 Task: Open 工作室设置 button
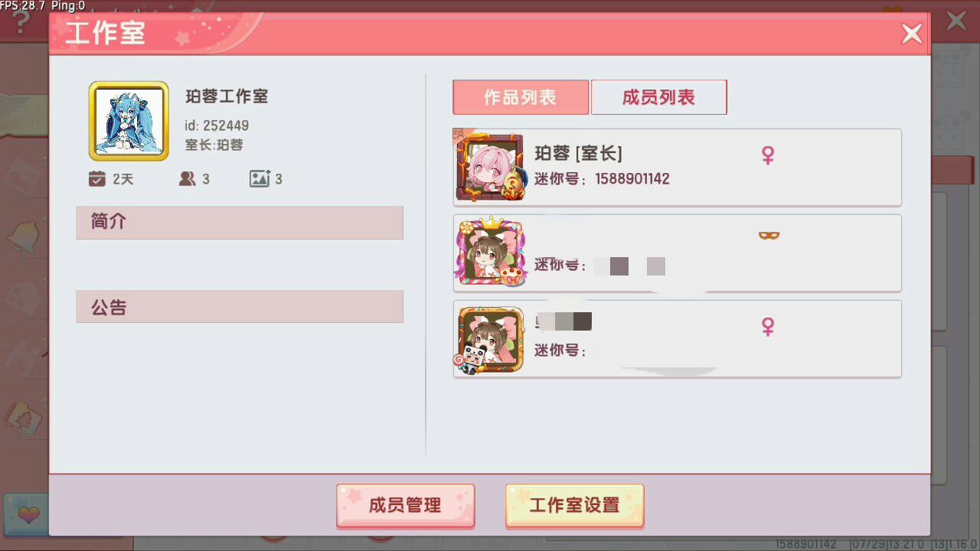tap(574, 505)
